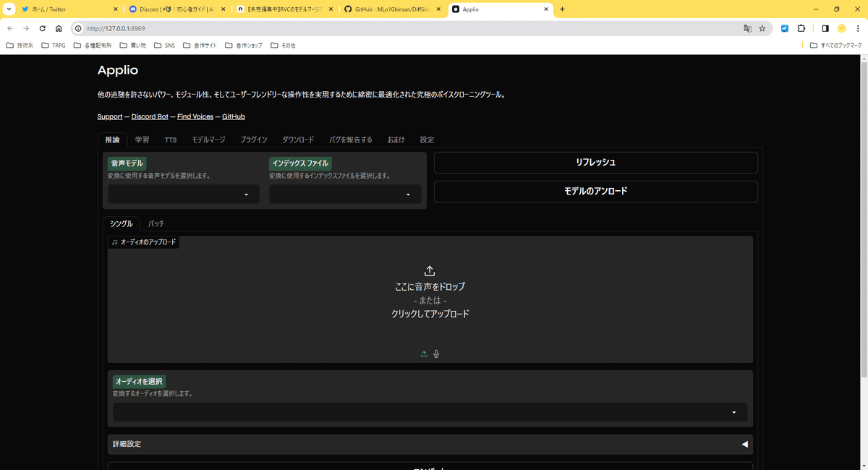Open the 設定 tab
Viewport: 868px width, 470px height.
coord(427,140)
